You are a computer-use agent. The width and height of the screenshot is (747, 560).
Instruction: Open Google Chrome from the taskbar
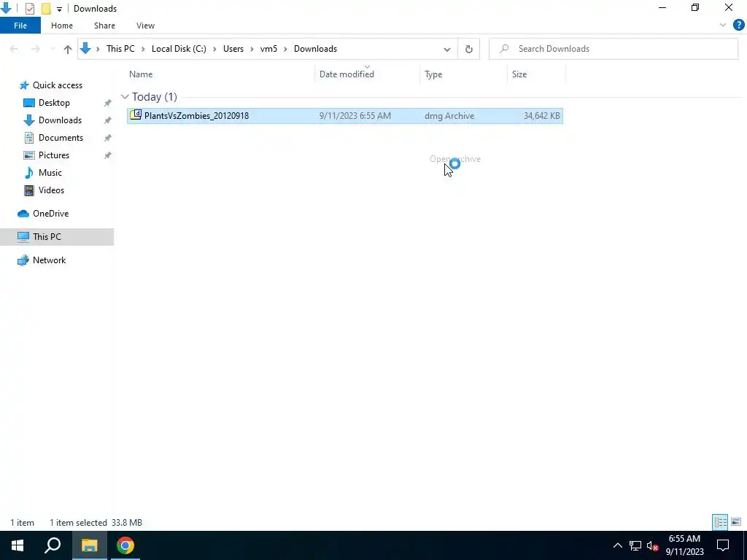pos(125,545)
